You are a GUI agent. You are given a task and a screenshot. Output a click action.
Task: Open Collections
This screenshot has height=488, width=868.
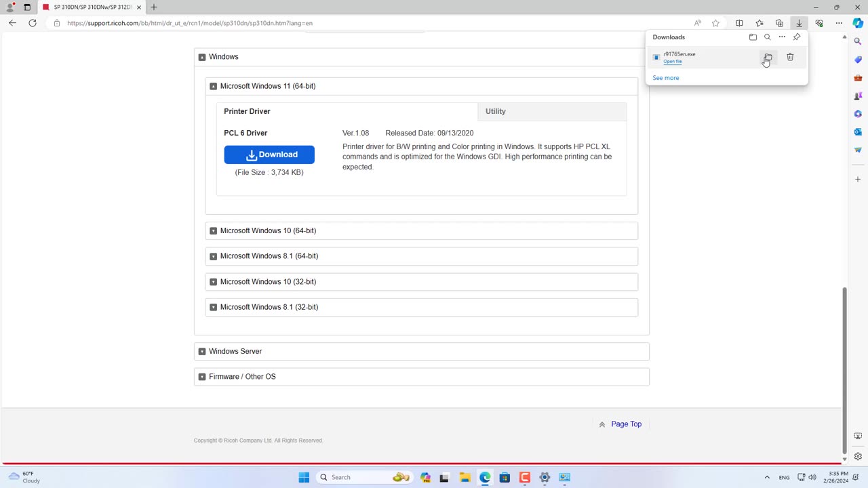point(779,23)
